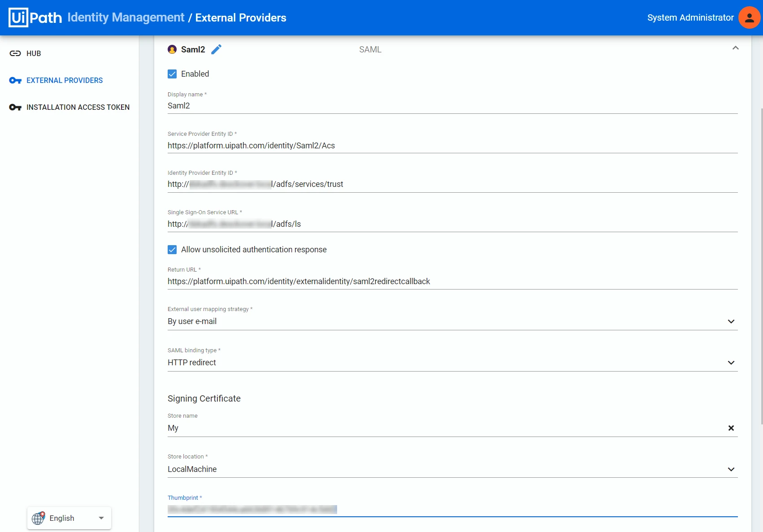This screenshot has height=532, width=763.
Task: Toggle Allow unsolicited authentication response checkbox
Action: (172, 250)
